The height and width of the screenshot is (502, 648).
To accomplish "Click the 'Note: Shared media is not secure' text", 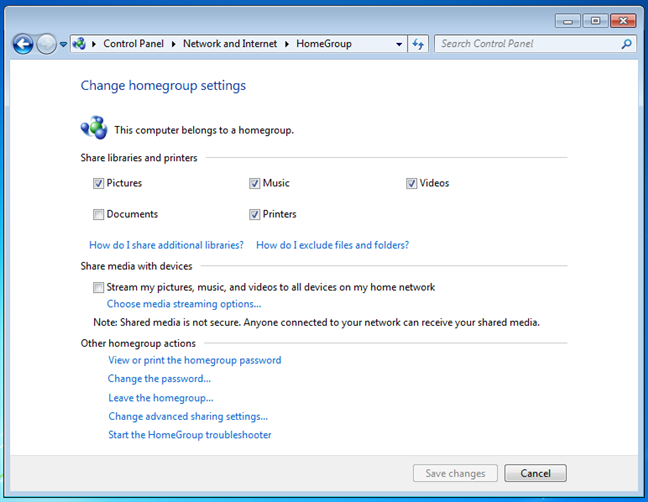I will point(317,322).
